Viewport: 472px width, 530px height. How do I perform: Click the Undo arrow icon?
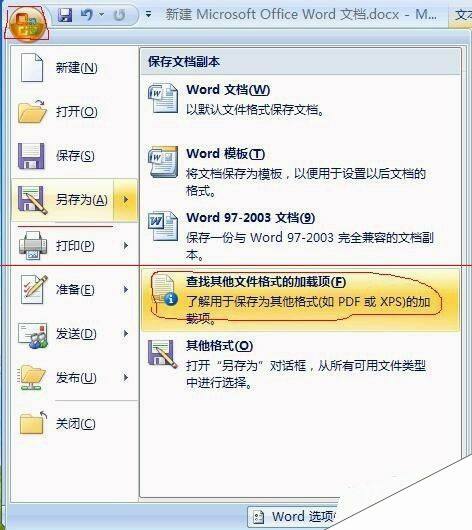click(x=87, y=15)
